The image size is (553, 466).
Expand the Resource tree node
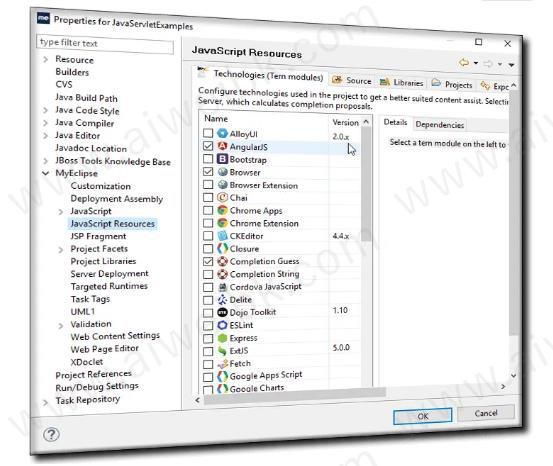click(x=45, y=59)
